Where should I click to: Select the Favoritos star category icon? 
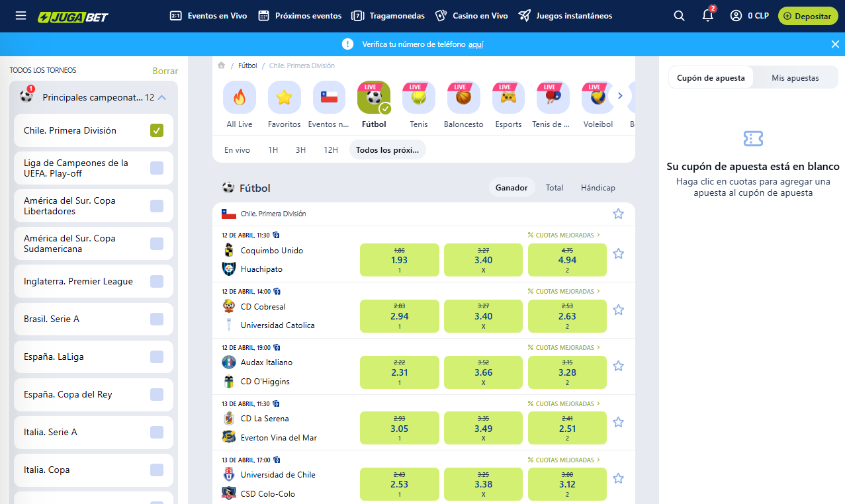tap(285, 97)
